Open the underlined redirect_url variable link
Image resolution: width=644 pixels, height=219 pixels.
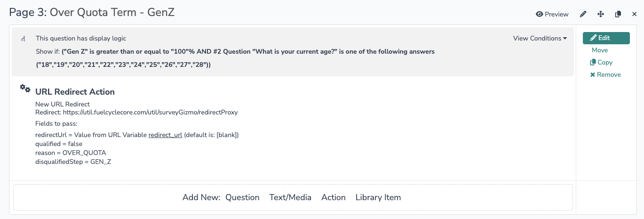(165, 135)
